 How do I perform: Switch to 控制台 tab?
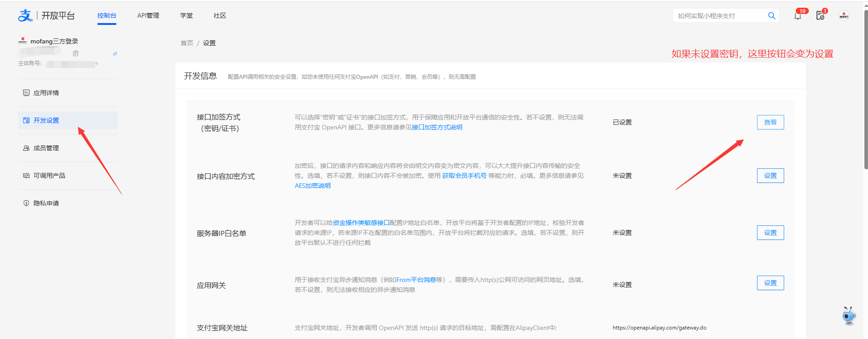pos(107,15)
